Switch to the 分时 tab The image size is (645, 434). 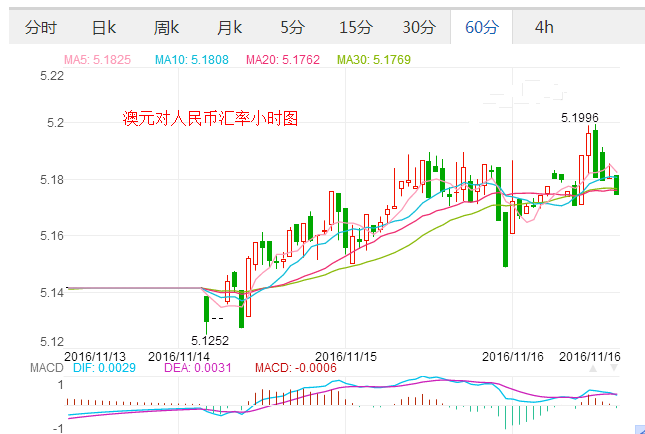point(41,27)
